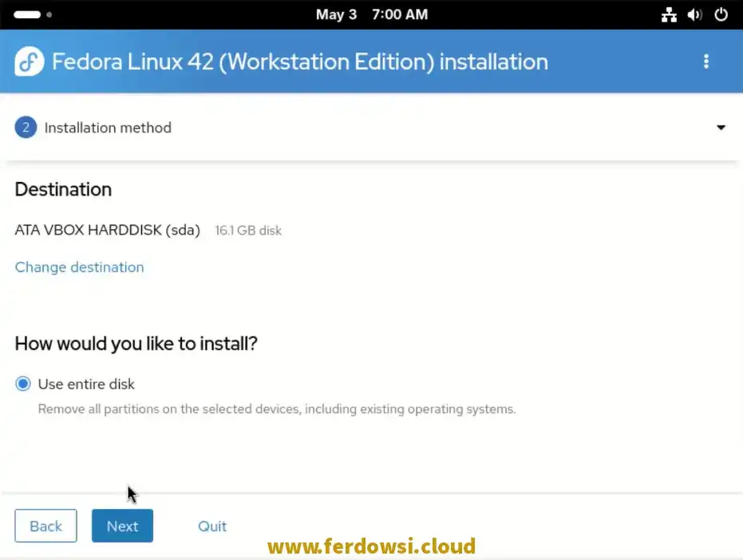Viewport: 743px width, 560px height.
Task: Click the How would you like to install heading
Action: 136,344
